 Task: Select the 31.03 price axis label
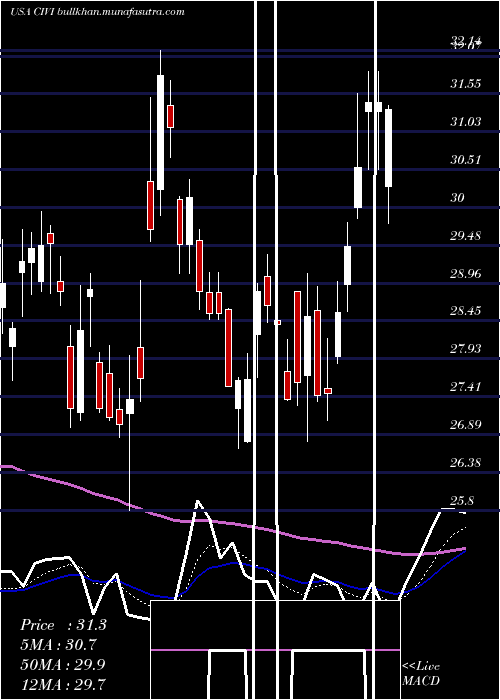pos(466,121)
